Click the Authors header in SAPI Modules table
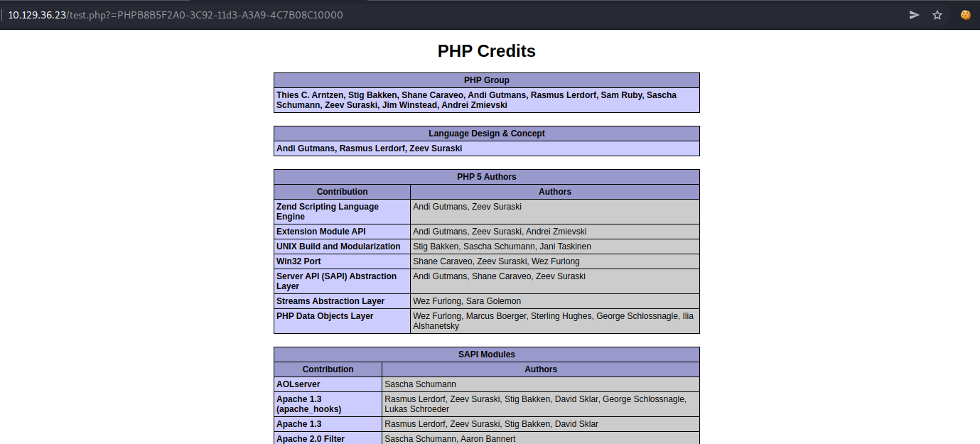The image size is (980, 444). tap(541, 369)
